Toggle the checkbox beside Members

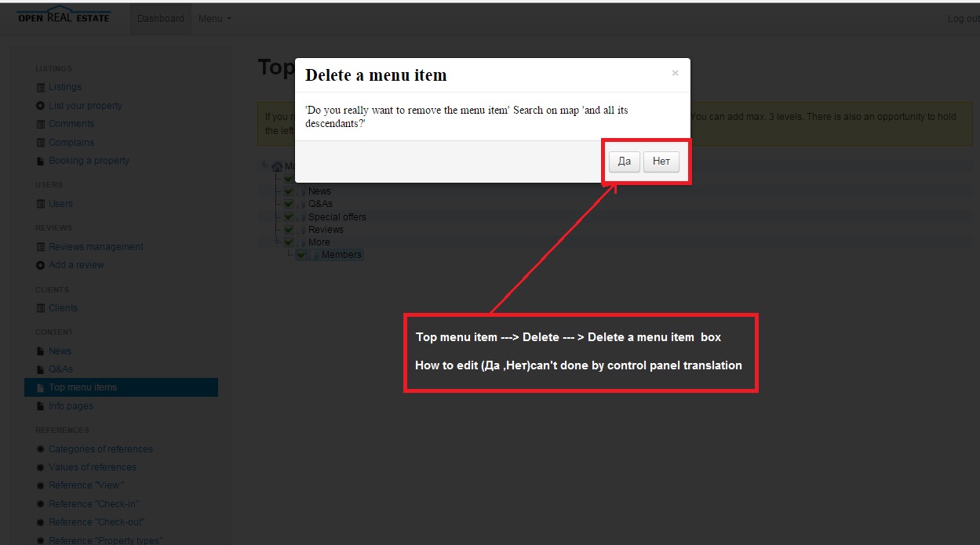(301, 254)
